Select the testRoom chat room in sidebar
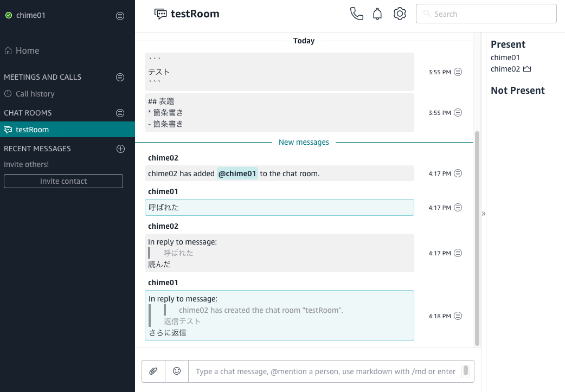Viewport: 565px width, 392px height. pyautogui.click(x=67, y=130)
